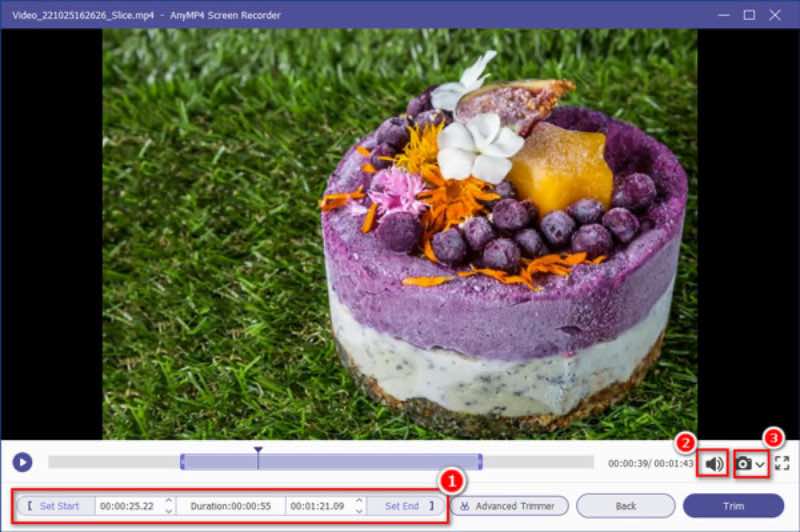Click the Back button

[625, 506]
